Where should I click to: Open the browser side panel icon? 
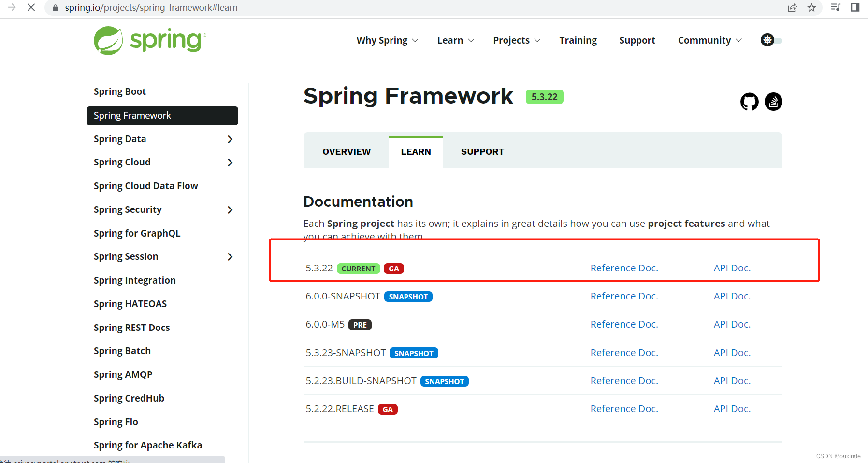(x=855, y=7)
